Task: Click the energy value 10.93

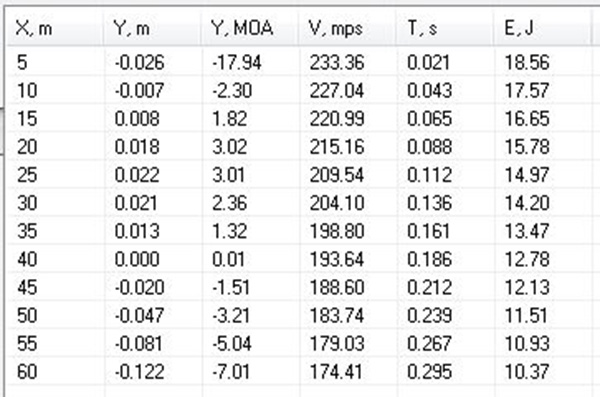Action: [x=527, y=343]
